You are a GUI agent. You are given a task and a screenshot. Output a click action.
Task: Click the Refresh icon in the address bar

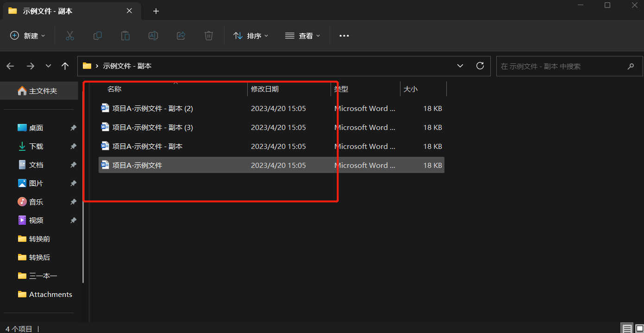pos(480,66)
